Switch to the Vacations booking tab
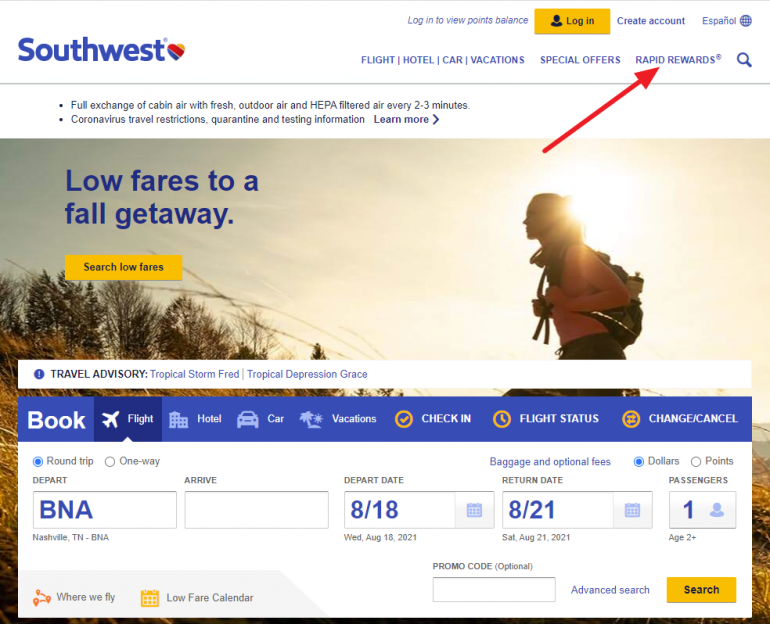This screenshot has width=770, height=624. (338, 419)
